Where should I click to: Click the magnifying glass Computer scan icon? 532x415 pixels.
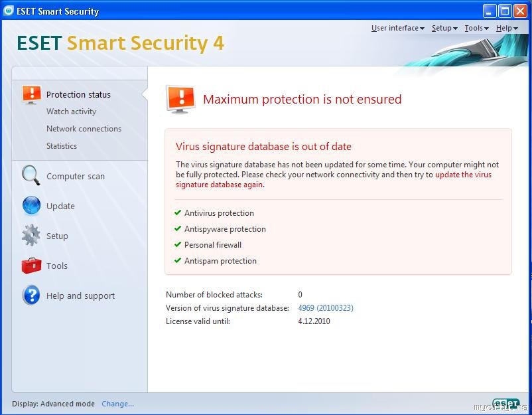31,175
